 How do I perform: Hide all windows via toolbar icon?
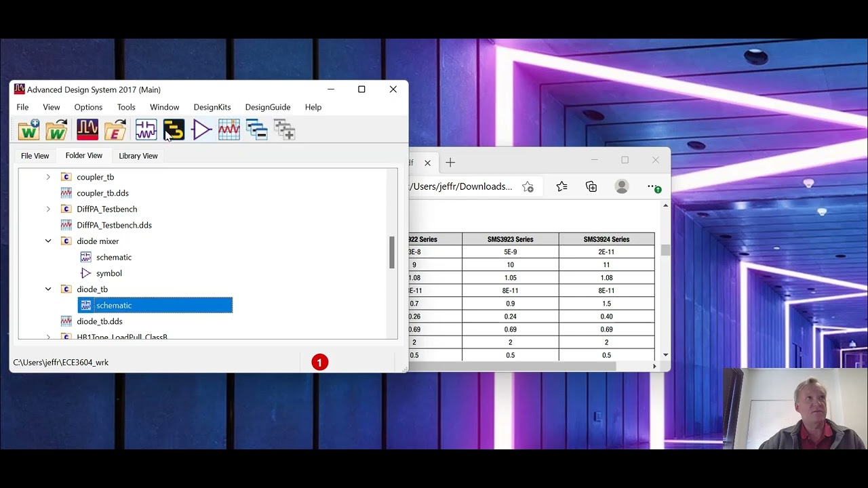(257, 129)
